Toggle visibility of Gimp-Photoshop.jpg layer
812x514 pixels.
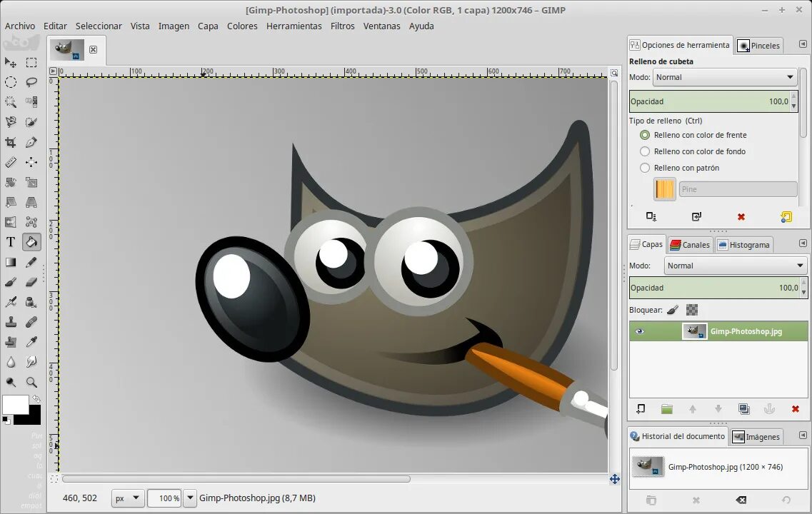pos(640,331)
